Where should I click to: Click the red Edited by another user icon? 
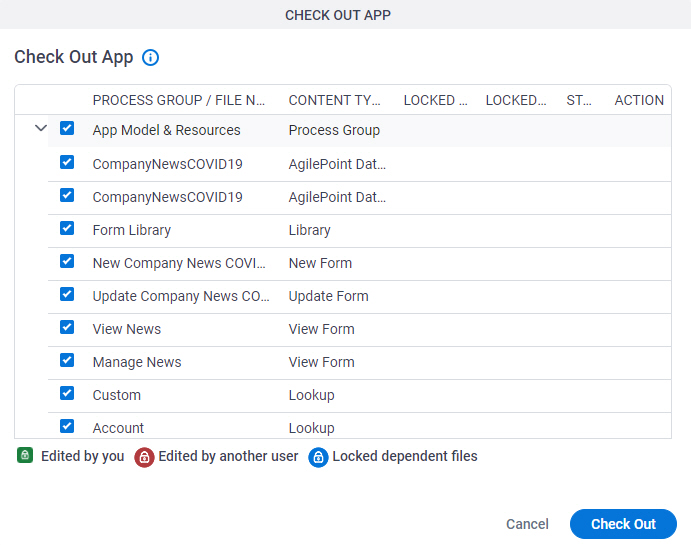click(144, 457)
